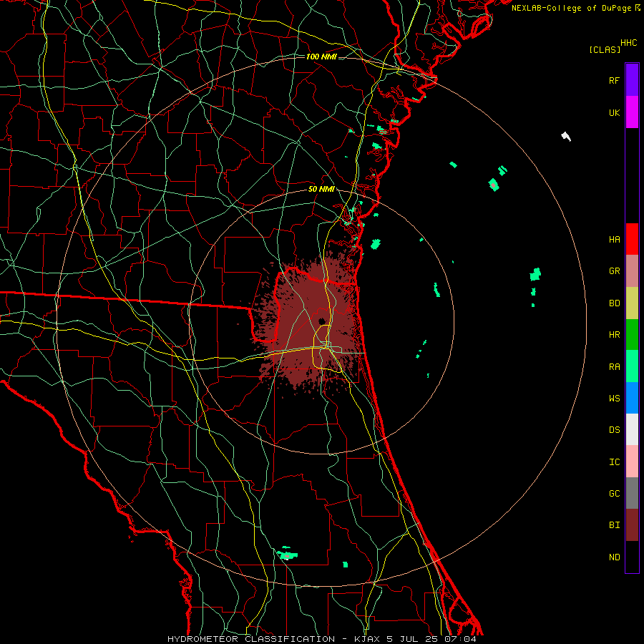Click the DS white legend swatch
The width and height of the screenshot is (644, 644).
click(x=632, y=429)
